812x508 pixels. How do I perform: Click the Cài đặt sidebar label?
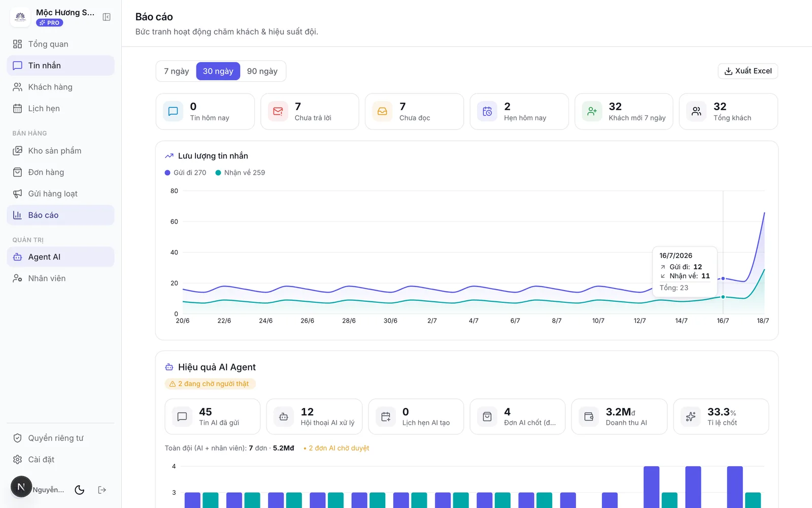[x=41, y=459]
